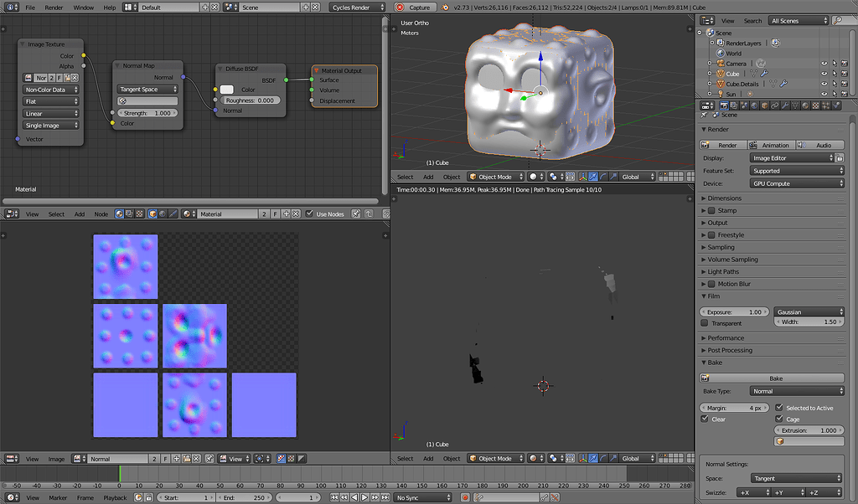Open the texture properties tab icon
The image size is (858, 504).
tap(815, 105)
